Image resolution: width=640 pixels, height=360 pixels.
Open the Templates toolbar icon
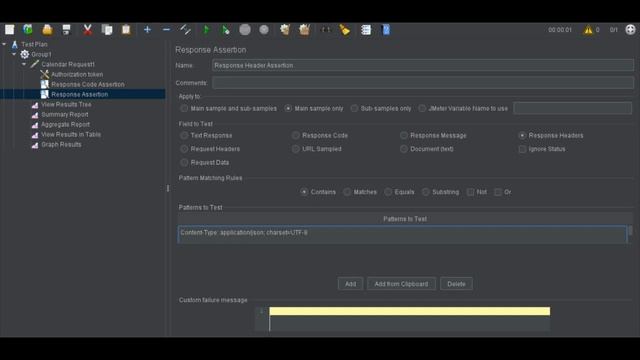[28, 29]
